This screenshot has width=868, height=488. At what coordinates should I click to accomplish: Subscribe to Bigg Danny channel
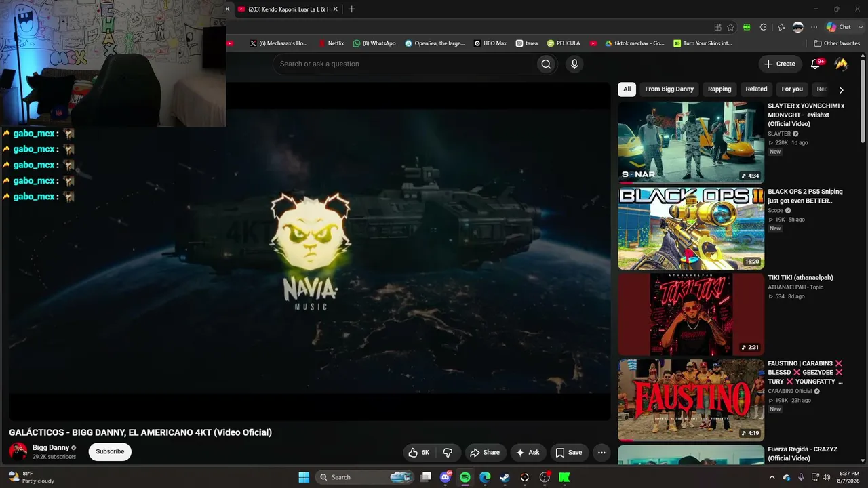click(110, 451)
